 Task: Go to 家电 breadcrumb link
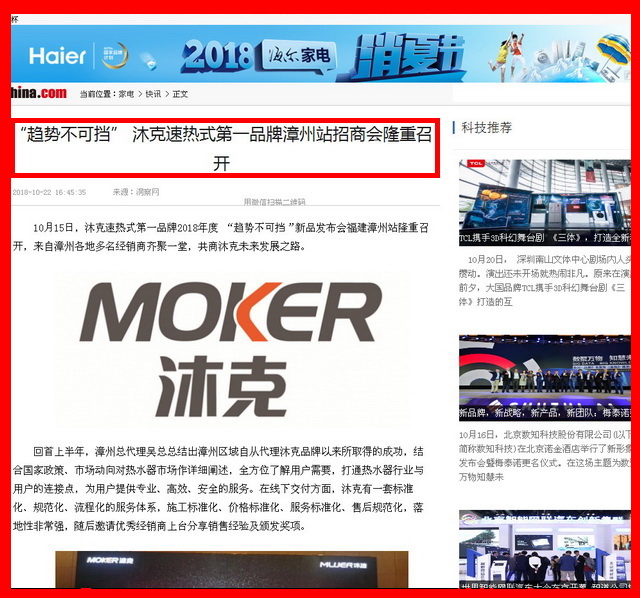tap(126, 94)
